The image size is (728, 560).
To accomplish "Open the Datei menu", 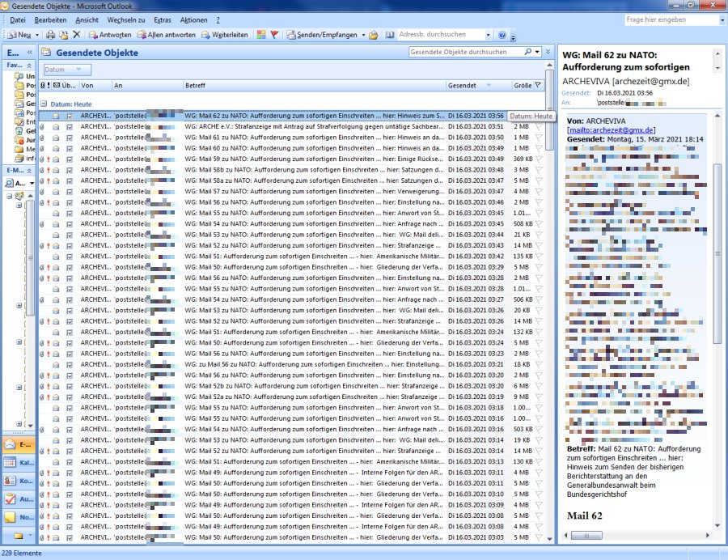I will click(x=17, y=20).
